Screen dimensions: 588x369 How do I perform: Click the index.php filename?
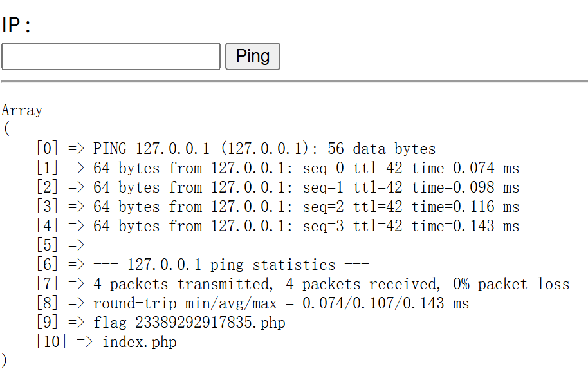pos(139,342)
